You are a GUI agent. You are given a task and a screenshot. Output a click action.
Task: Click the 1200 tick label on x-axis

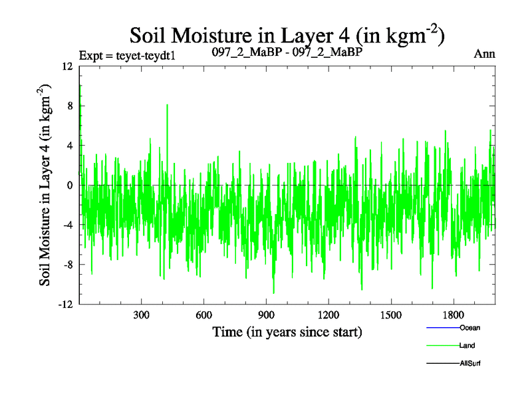pyautogui.click(x=329, y=315)
